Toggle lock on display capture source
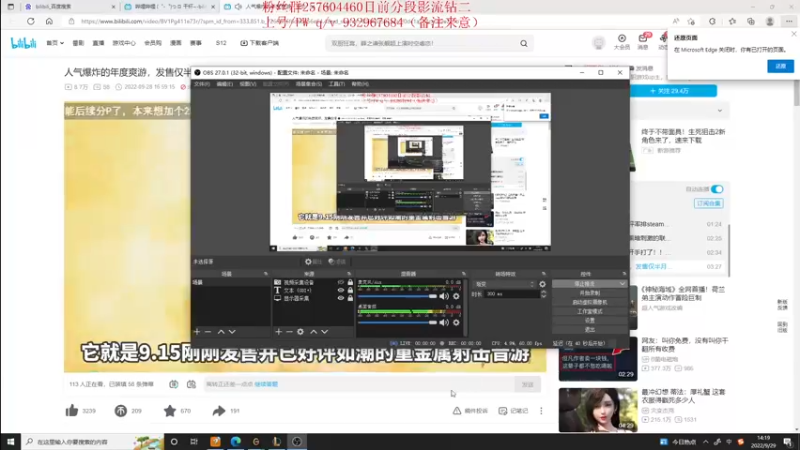 click(350, 298)
